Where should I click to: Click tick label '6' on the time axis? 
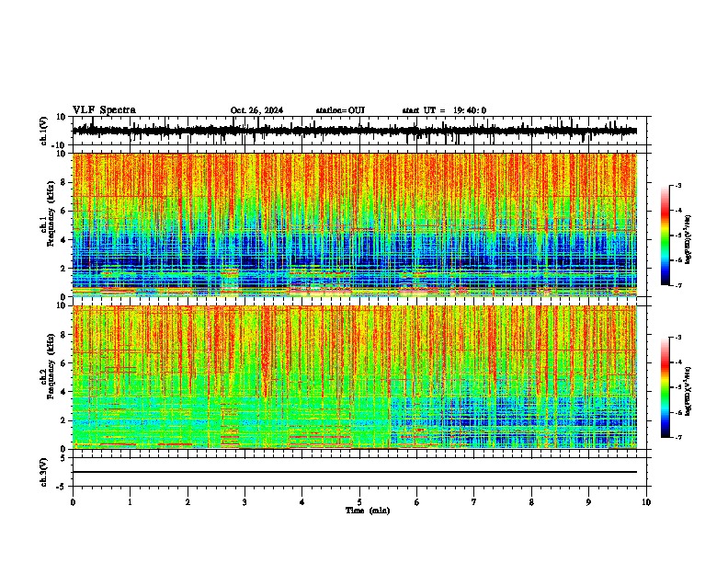[x=417, y=502]
